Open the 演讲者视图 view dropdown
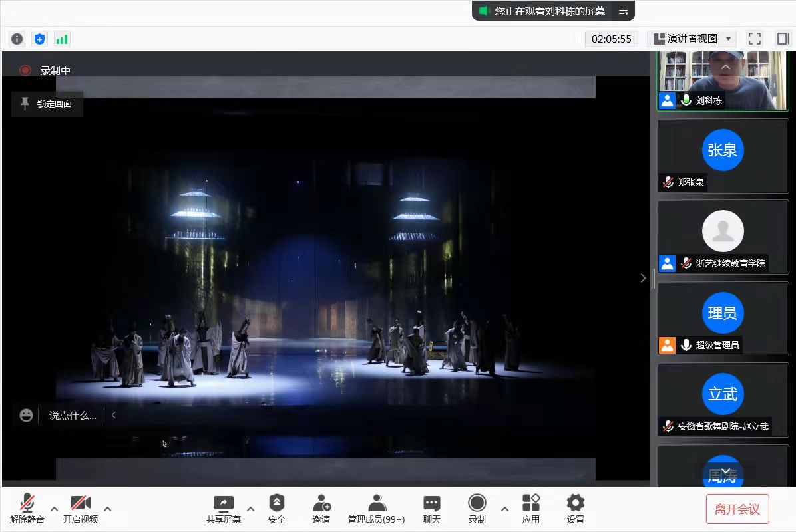Viewport: 796px width, 532px height. [x=692, y=39]
